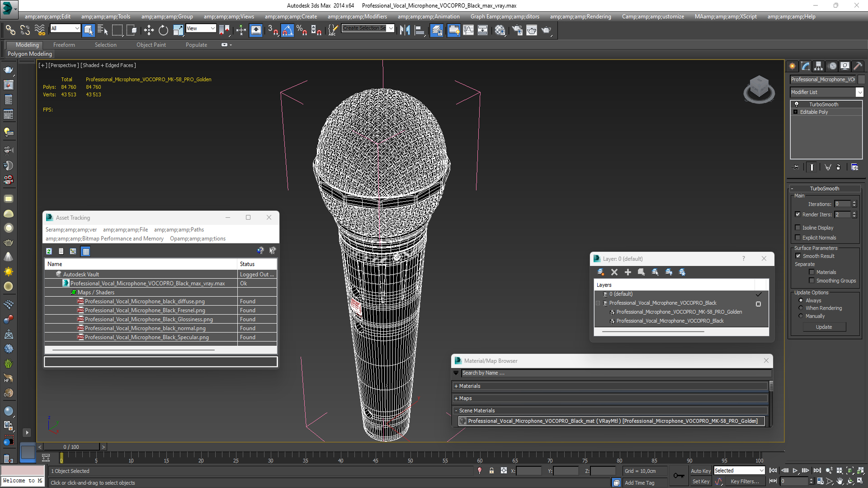Click Add Time Tag
The height and width of the screenshot is (488, 868).
[639, 483]
